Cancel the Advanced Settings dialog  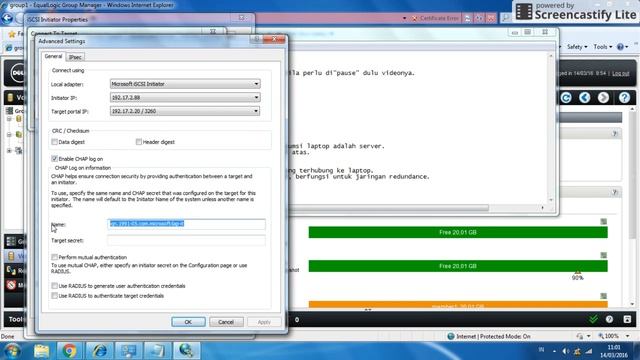(x=226, y=322)
